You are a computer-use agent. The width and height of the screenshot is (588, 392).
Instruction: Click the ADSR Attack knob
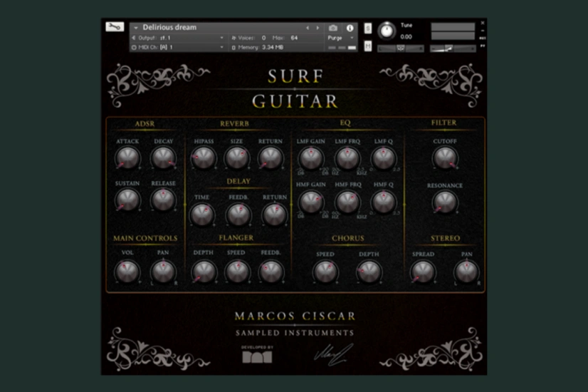coord(127,158)
